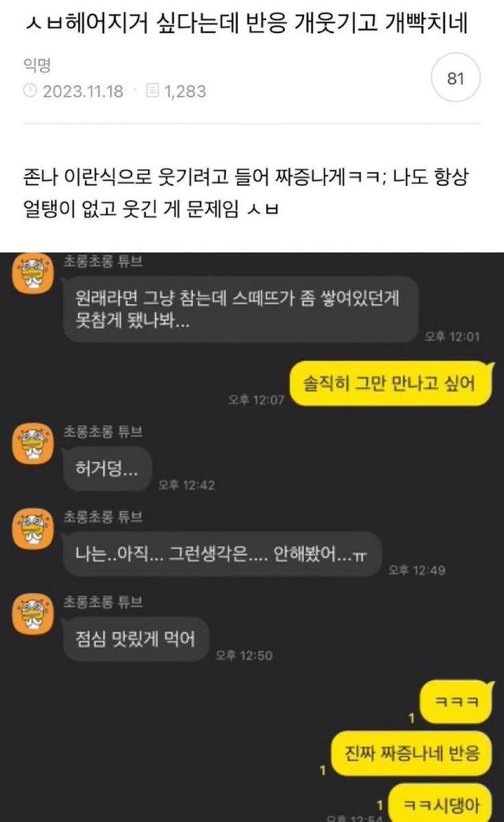Viewport: 504px width, 822px height.
Task: Select the 점심 맛있게 먹어 message bubble
Action: tap(135, 639)
